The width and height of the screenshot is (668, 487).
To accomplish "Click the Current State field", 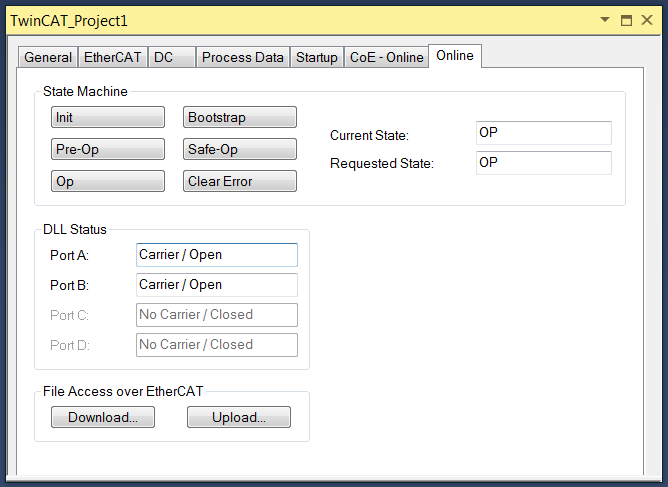I will click(544, 133).
